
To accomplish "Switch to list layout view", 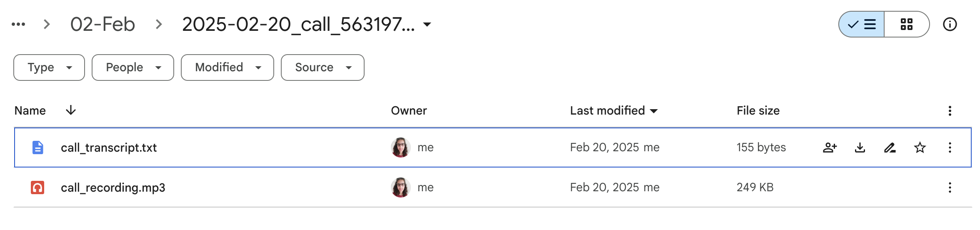I will (861, 24).
